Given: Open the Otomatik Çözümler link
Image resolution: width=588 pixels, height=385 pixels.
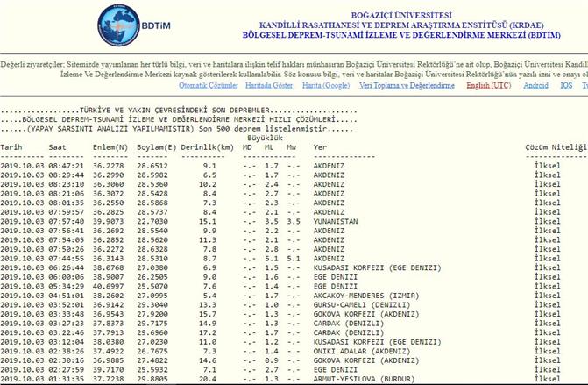Looking at the screenshot, I should pos(208,87).
